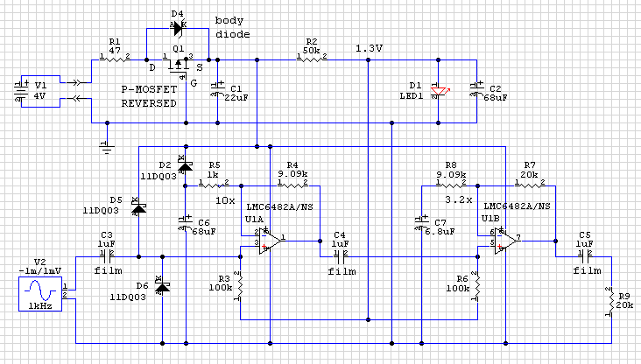Click the "film" label under C3
Viewport: 641px width, 364px height.
pyautogui.click(x=108, y=270)
